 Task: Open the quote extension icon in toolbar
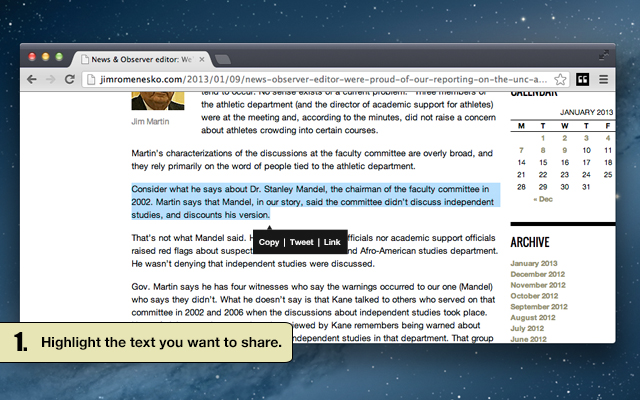coord(582,79)
